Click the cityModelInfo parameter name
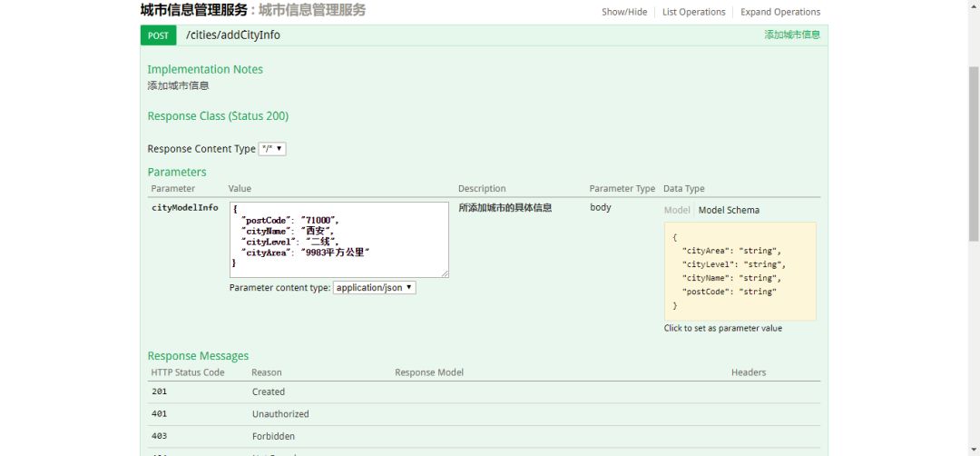This screenshot has width=980, height=456. tap(185, 208)
